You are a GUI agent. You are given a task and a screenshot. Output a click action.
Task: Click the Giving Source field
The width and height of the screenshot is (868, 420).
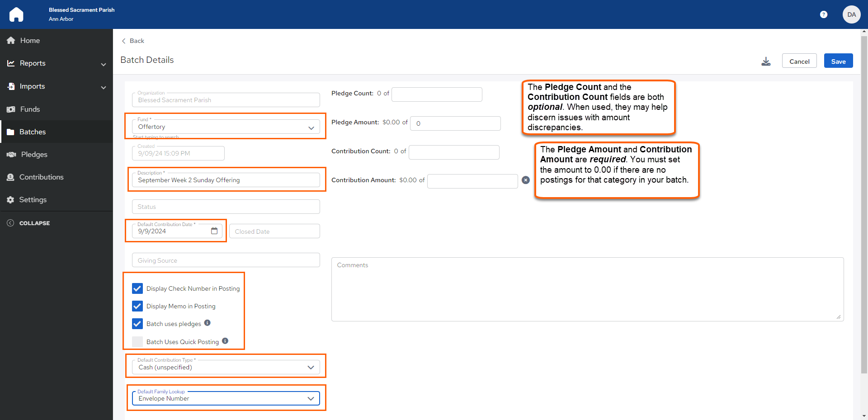(x=226, y=260)
